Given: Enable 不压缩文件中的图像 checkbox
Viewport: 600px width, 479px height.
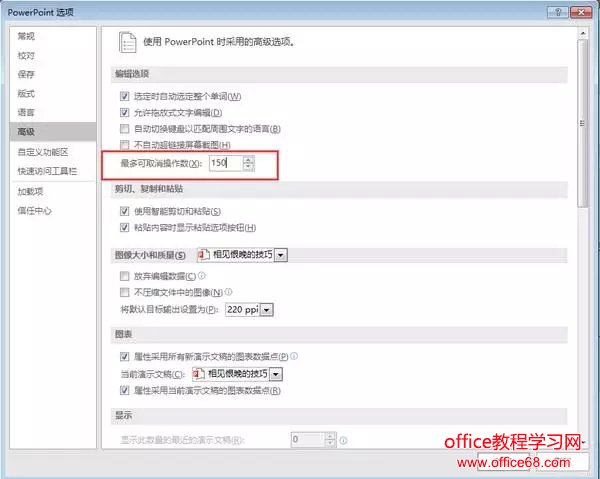Looking at the screenshot, I should click(x=124, y=293).
